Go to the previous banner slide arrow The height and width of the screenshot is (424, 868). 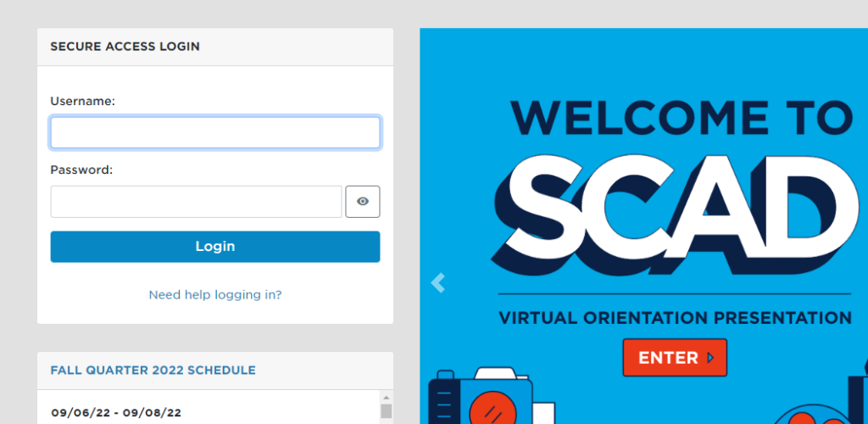click(438, 283)
